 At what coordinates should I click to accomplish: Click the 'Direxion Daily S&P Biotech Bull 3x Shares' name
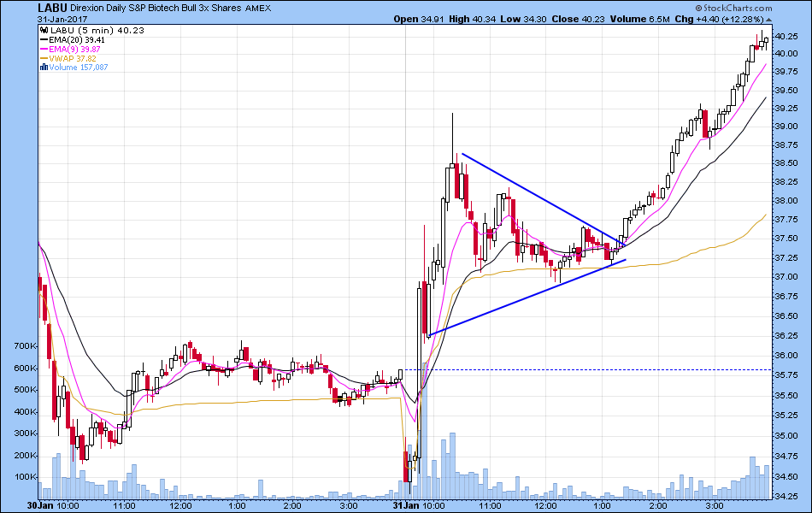pyautogui.click(x=156, y=9)
